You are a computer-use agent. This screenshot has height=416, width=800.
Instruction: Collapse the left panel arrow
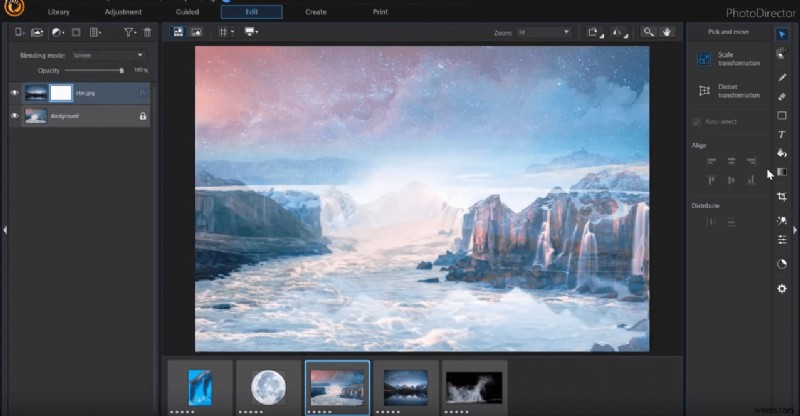tap(5, 230)
